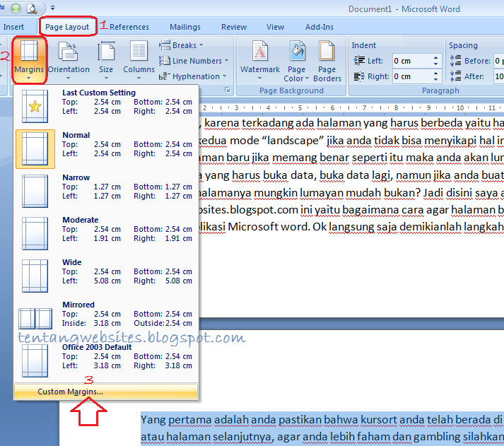
Task: Click the Indent Left icon
Action: coord(359,60)
